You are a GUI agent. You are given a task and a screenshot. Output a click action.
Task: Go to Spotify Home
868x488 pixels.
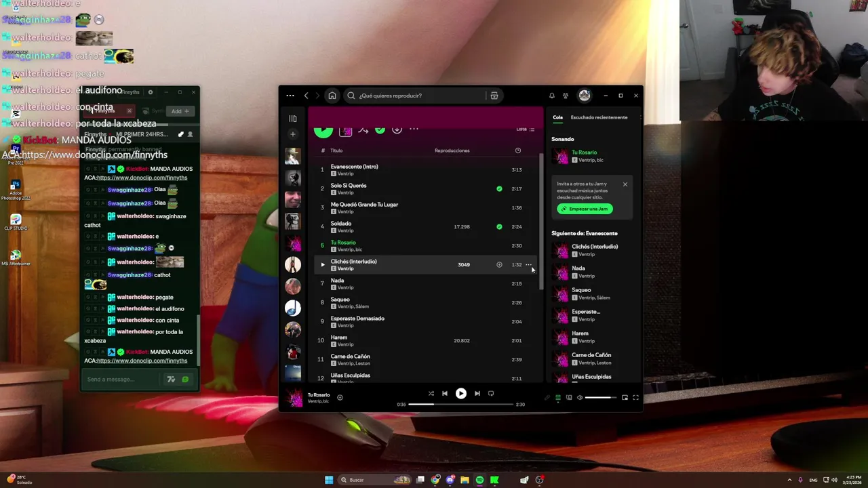(332, 96)
